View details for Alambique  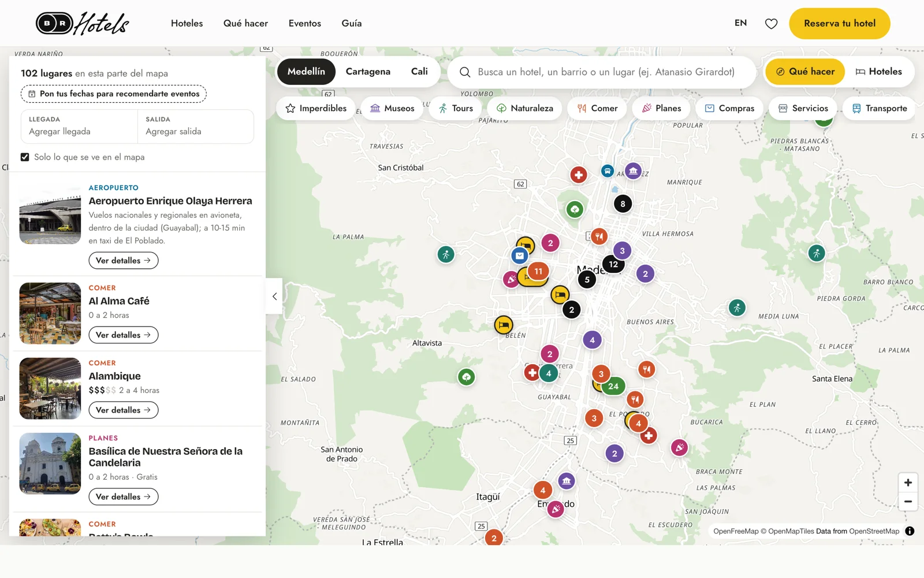(x=124, y=410)
